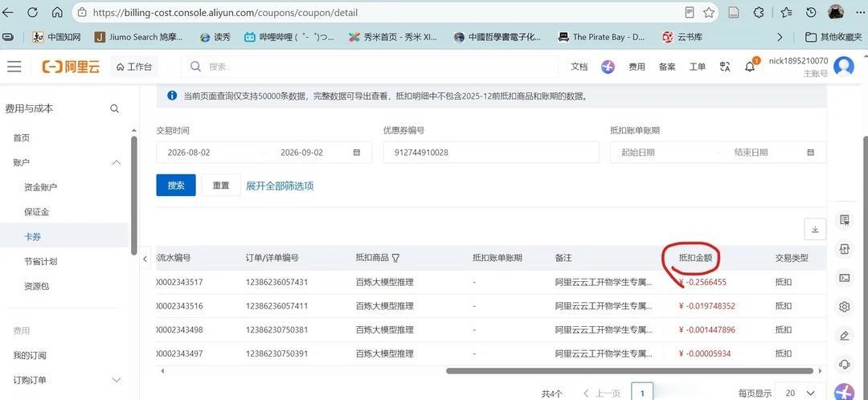
Task: Click the 重置 button
Action: [x=221, y=186]
